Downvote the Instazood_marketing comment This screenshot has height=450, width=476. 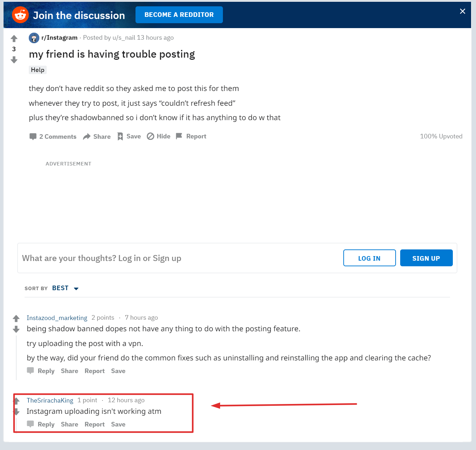point(16,329)
